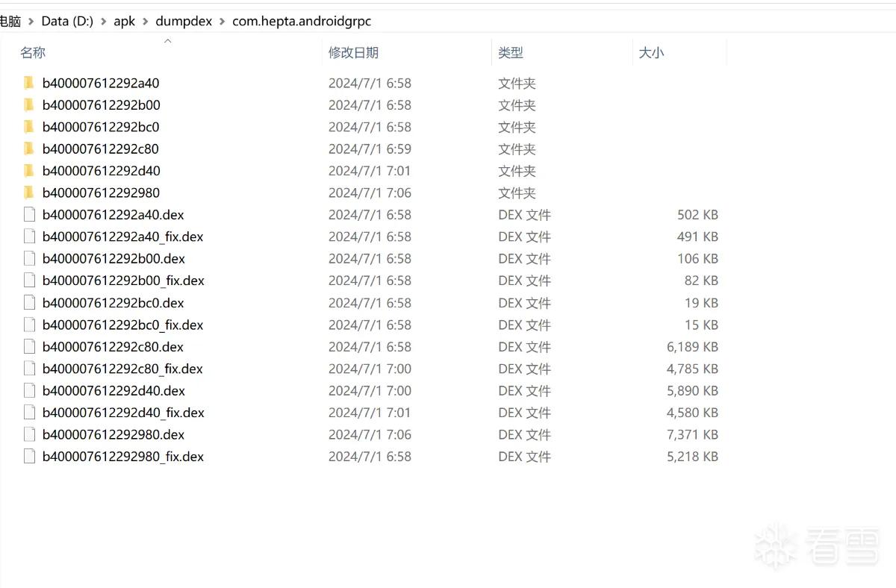Select file name b400007612292a40.dex

pos(113,215)
